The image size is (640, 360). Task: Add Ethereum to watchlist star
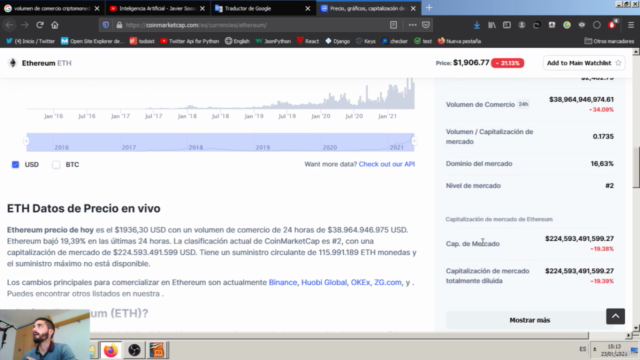pyautogui.click(x=618, y=63)
